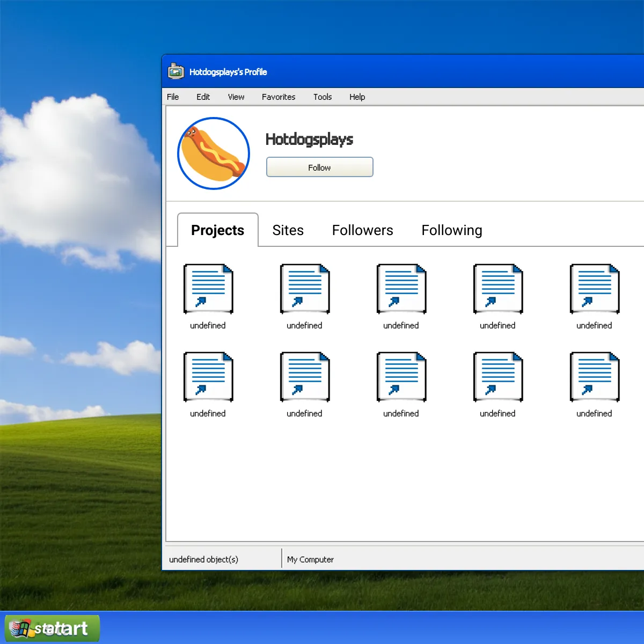
Task: Open the File menu
Action: click(173, 97)
